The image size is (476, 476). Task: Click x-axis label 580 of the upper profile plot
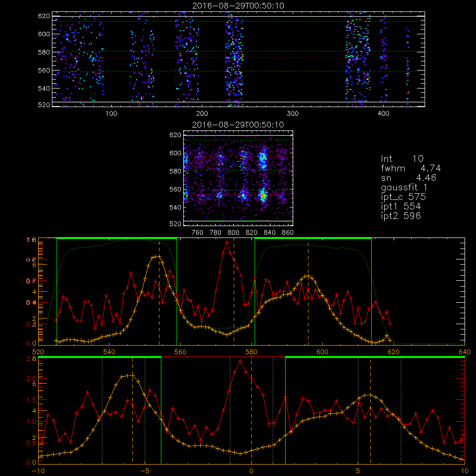pyautogui.click(x=251, y=352)
